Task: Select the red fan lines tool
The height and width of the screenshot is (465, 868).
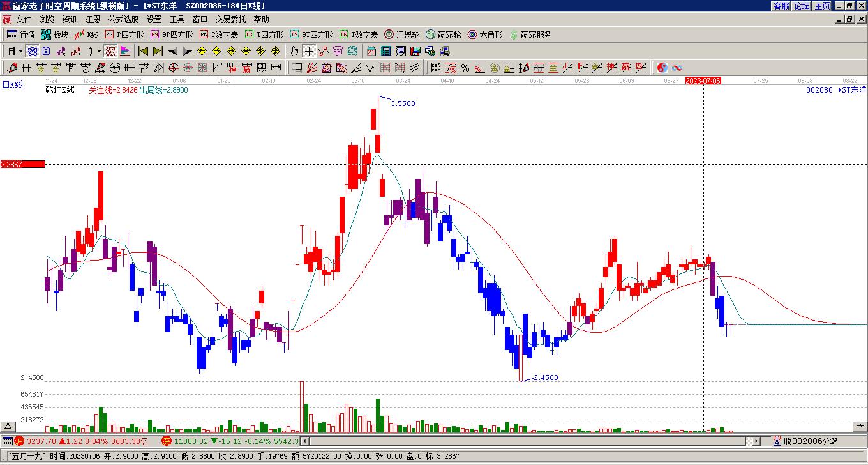Action: [x=311, y=68]
